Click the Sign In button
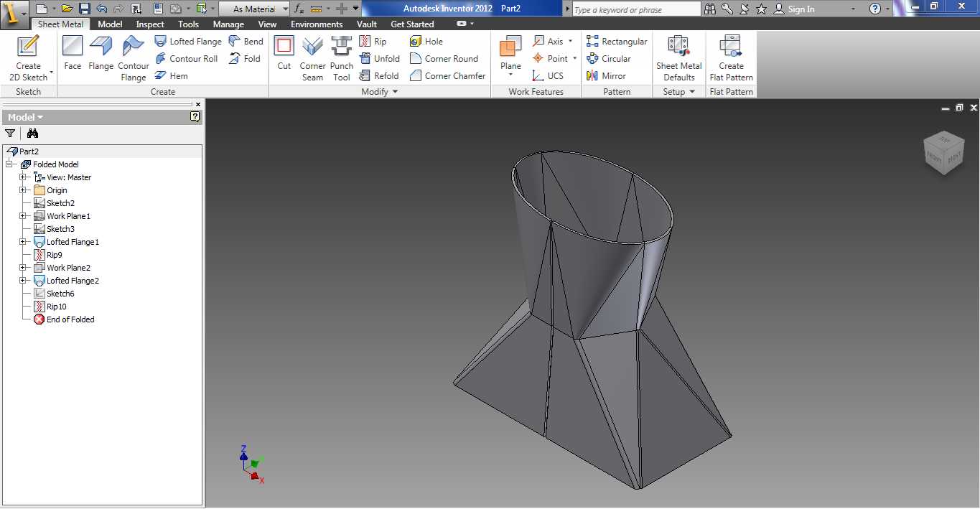980x509 pixels. [794, 9]
